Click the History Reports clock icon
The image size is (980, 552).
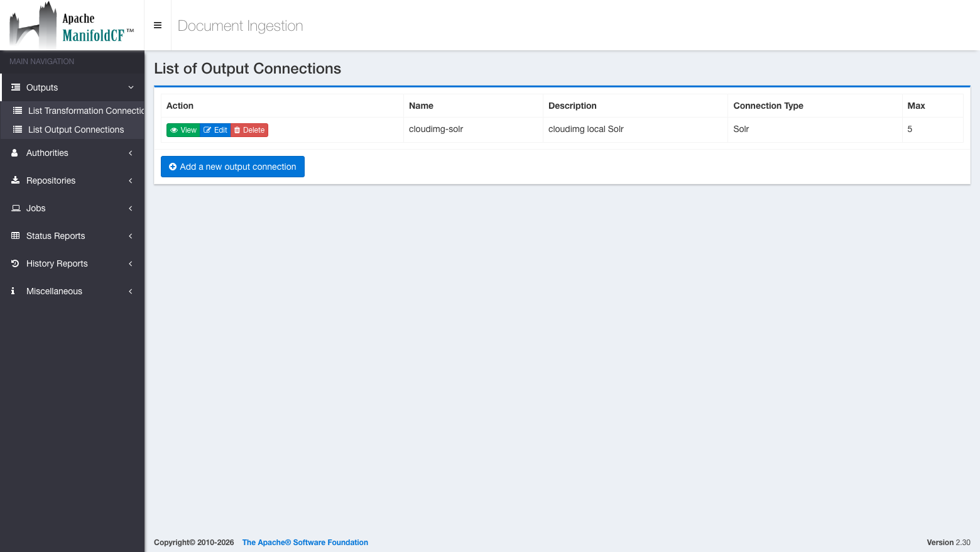[15, 263]
